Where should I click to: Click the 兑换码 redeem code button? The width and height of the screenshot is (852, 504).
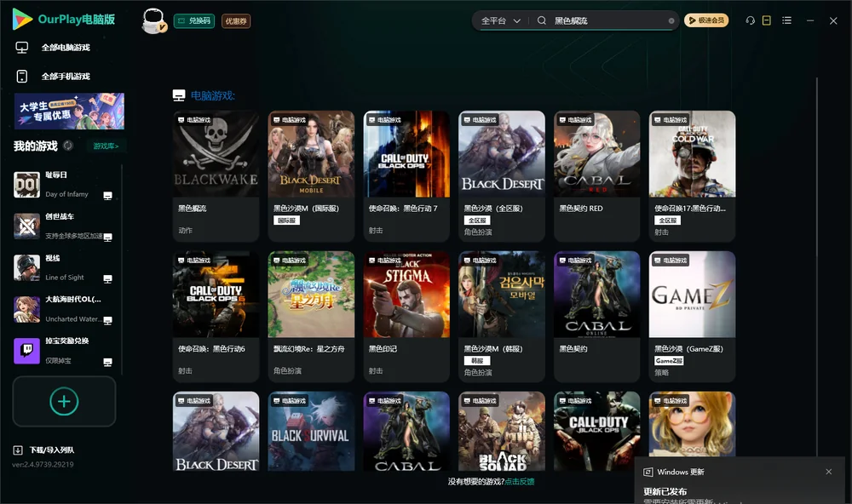point(194,20)
